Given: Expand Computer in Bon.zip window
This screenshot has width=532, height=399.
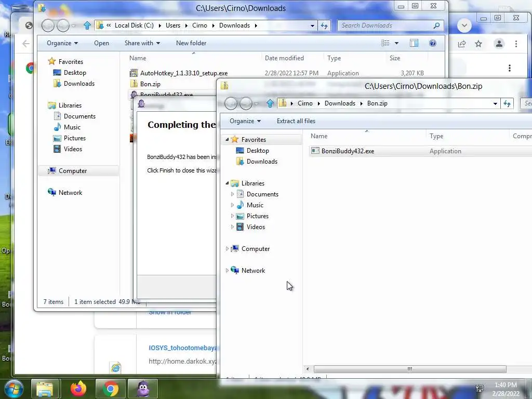Looking at the screenshot, I should [227, 249].
